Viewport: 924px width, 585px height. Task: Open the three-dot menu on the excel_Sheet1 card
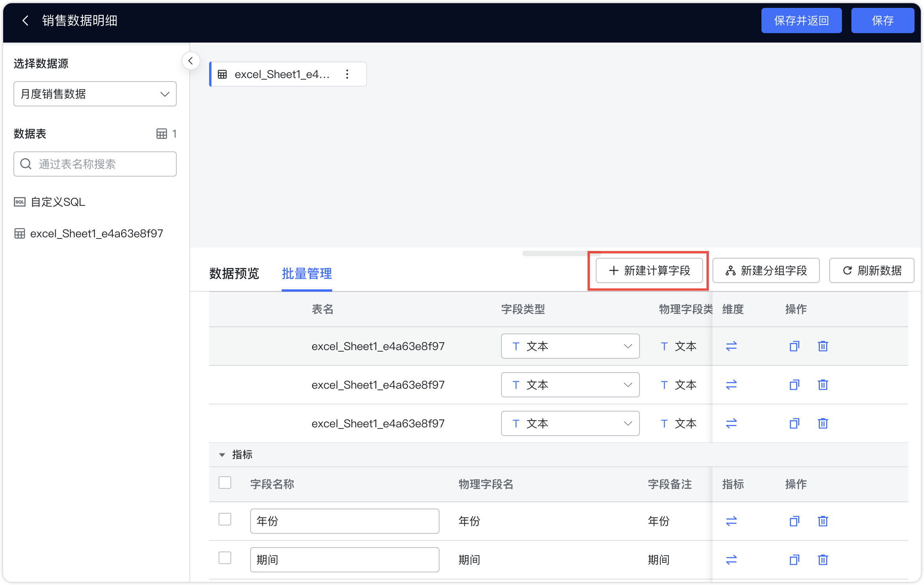[347, 74]
